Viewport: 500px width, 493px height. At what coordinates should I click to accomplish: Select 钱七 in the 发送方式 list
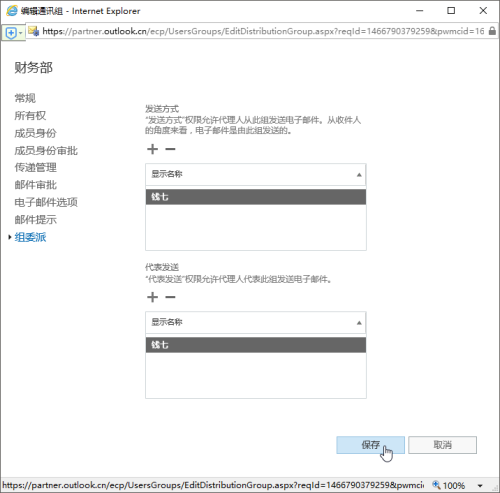click(256, 197)
